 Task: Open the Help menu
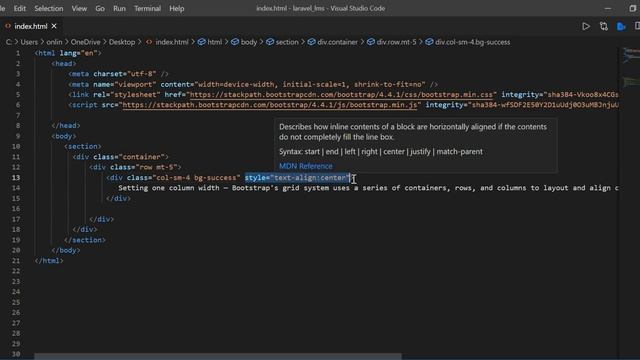pos(177,8)
